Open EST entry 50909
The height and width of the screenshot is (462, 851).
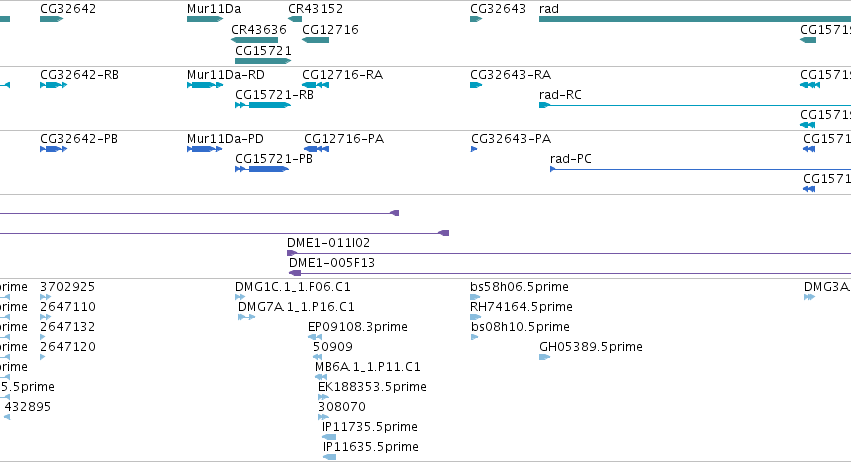pyautogui.click(x=333, y=347)
